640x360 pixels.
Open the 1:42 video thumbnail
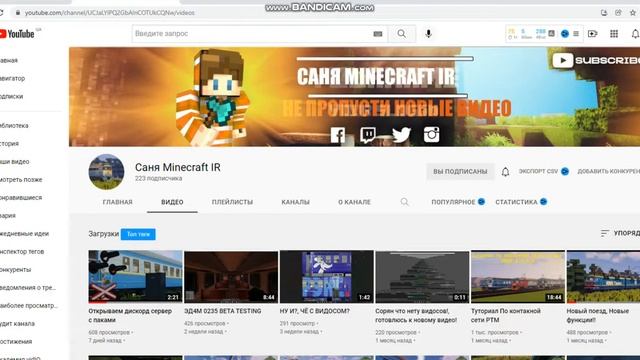(327, 277)
